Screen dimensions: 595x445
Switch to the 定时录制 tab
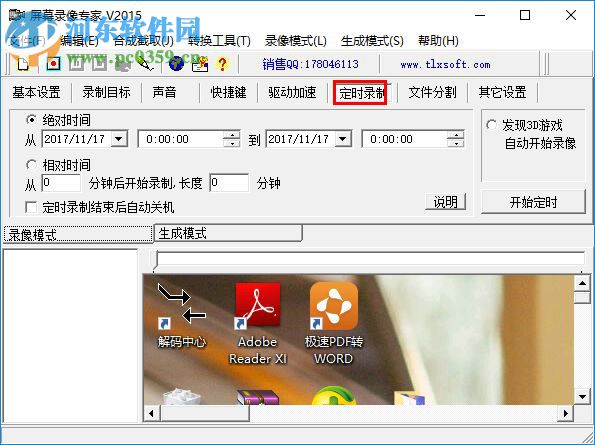360,93
